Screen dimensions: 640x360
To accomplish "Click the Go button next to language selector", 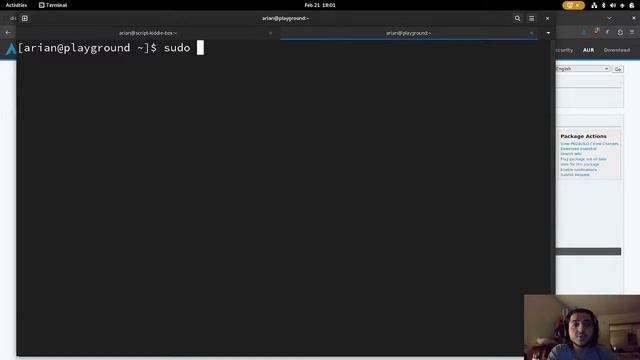I will (618, 69).
